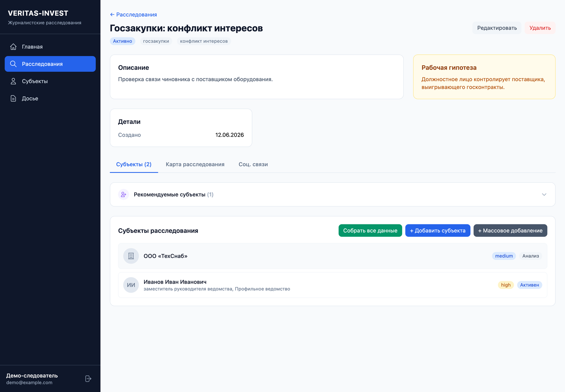Click the Демо-следователь user name

point(32,375)
